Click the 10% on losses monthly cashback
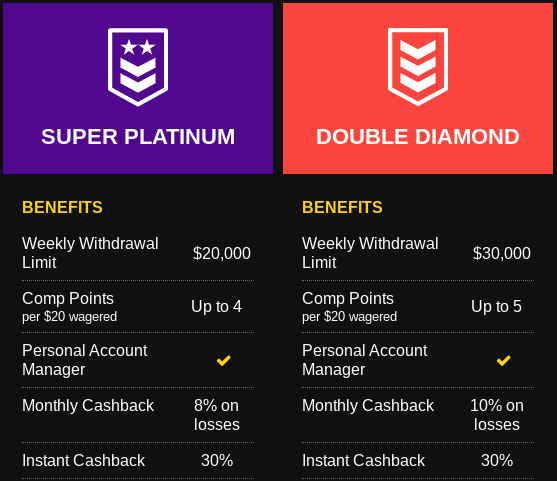557x481 pixels. (497, 415)
